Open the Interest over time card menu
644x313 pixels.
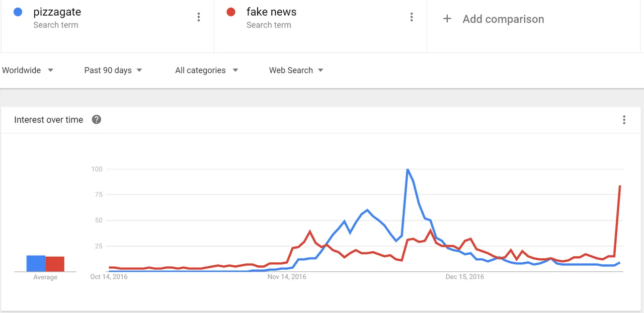624,120
